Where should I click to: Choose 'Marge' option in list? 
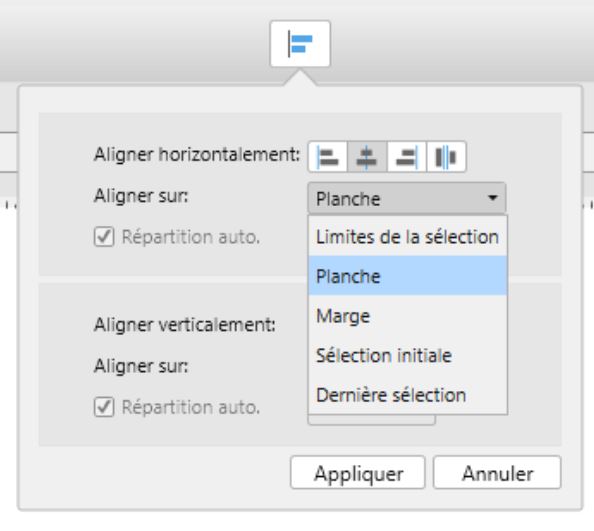click(408, 315)
